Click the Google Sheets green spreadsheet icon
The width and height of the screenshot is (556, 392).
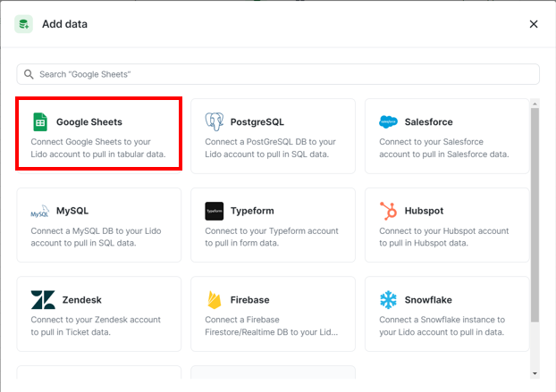point(40,121)
